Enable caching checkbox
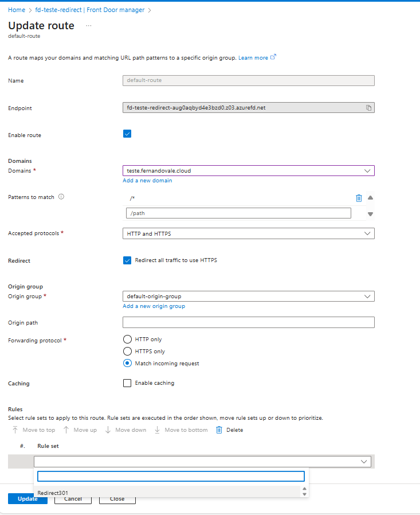The height and width of the screenshot is (515, 420). point(127,383)
